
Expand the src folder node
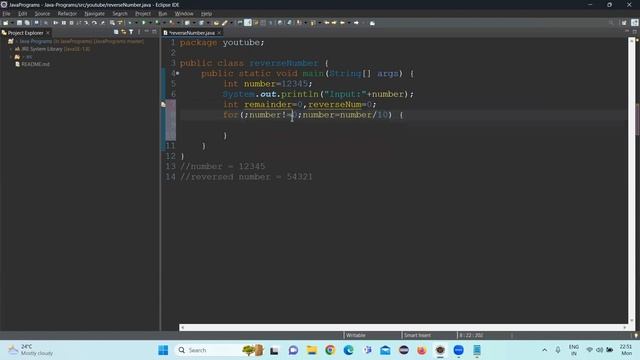pyautogui.click(x=11, y=57)
